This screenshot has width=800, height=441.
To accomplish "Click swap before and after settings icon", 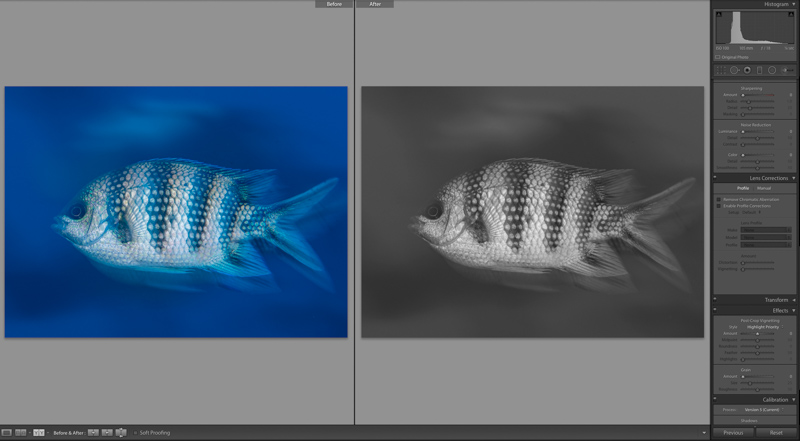I will [121, 432].
